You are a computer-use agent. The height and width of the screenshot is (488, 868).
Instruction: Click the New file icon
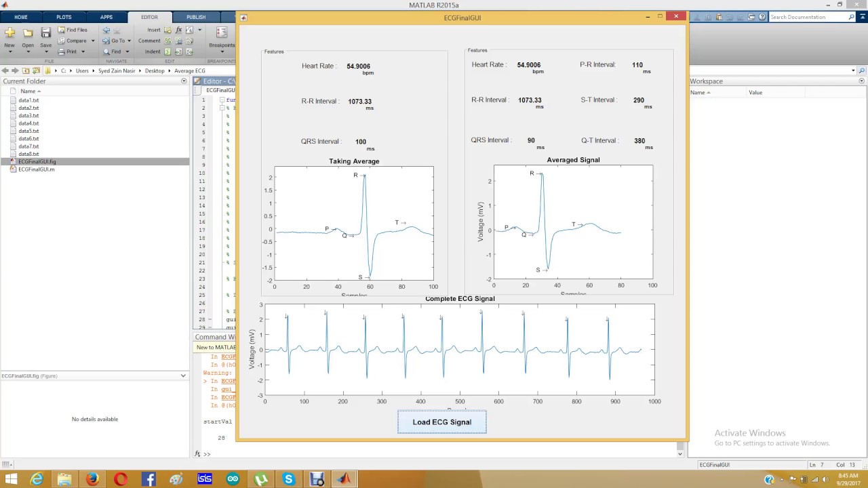click(9, 33)
